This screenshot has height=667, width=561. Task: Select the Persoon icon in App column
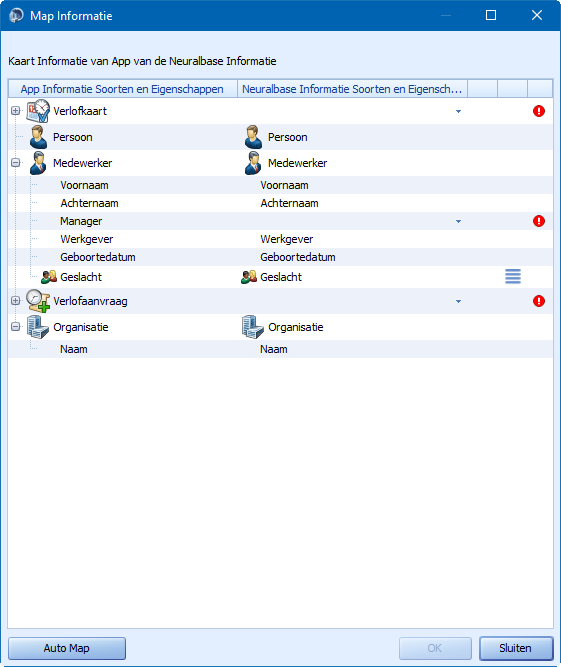pos(38,137)
